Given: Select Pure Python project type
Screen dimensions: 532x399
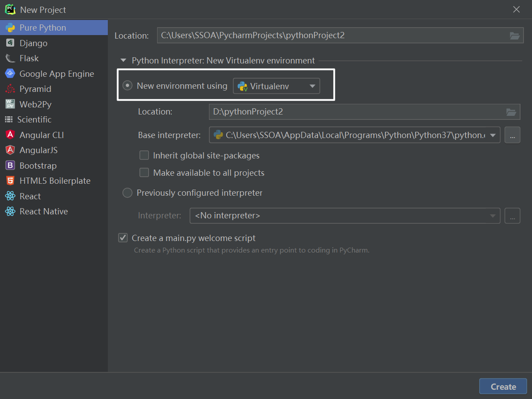Looking at the screenshot, I should [54, 28].
